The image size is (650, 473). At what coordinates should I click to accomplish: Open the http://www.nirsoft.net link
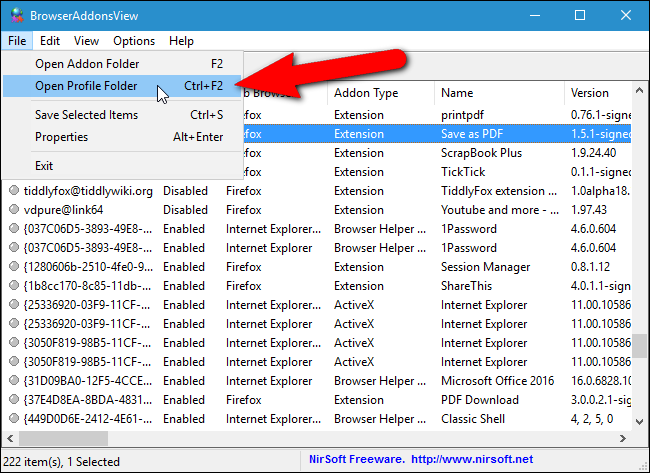(x=472, y=459)
